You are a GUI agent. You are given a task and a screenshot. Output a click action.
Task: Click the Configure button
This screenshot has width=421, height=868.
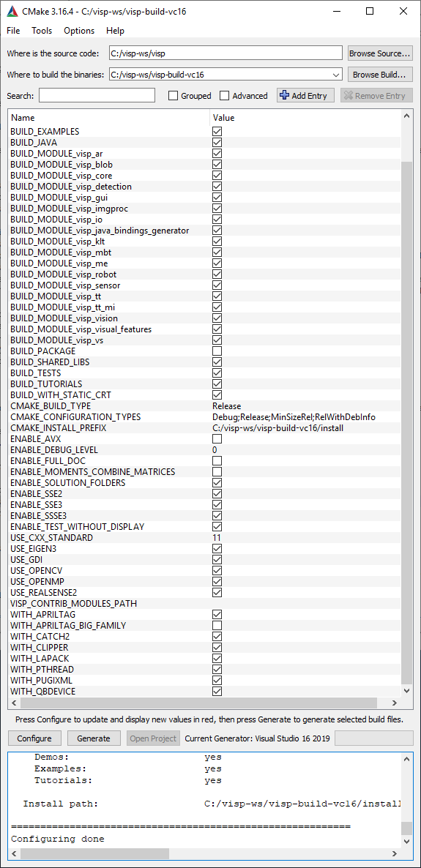[34, 738]
